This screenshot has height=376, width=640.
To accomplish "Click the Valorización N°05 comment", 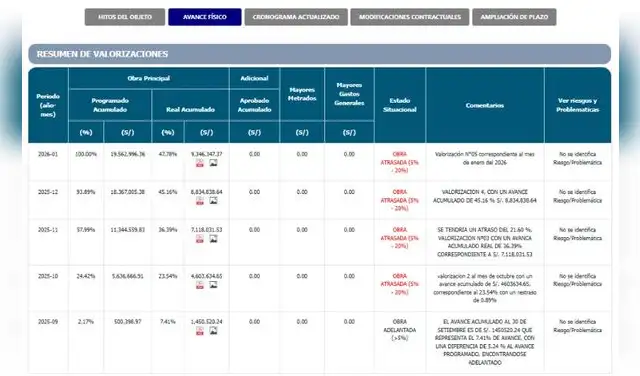I will (x=484, y=158).
